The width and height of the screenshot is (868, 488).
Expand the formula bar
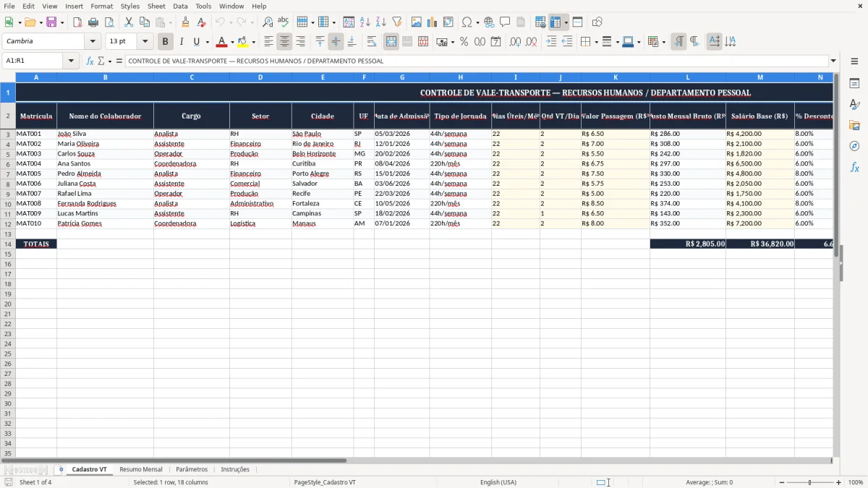(x=833, y=61)
